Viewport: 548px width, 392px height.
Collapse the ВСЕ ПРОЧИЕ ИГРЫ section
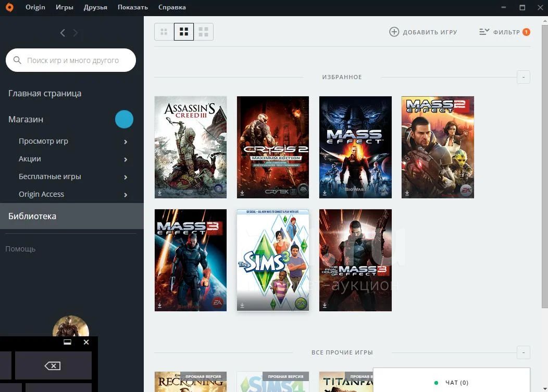point(523,352)
